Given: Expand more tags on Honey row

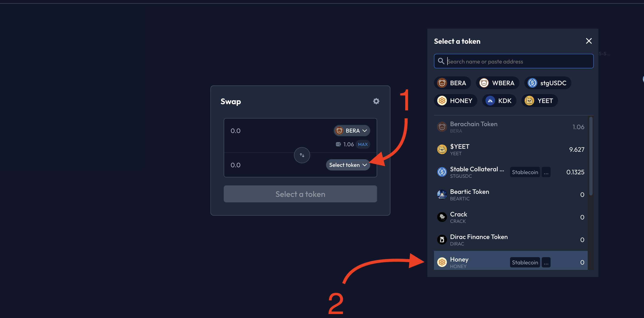Looking at the screenshot, I should (546, 262).
